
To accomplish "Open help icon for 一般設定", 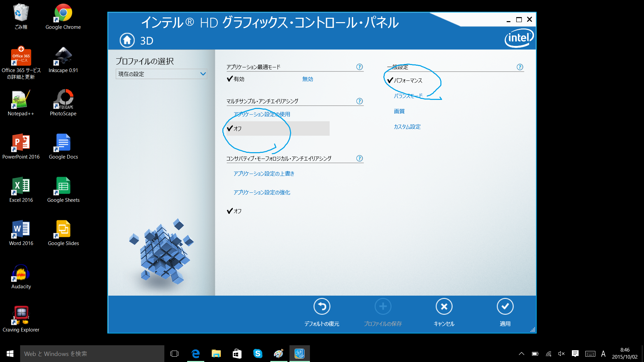I will click(520, 67).
